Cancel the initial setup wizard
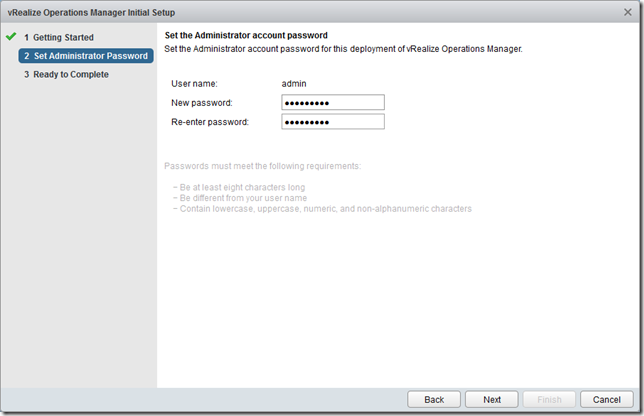 coord(607,399)
